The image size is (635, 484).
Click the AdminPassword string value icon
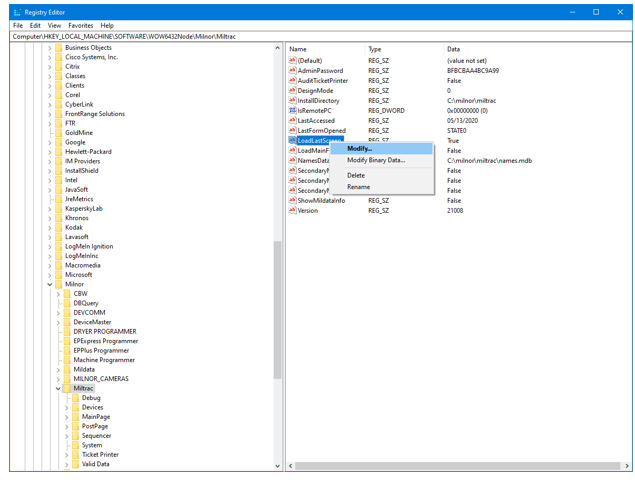coord(293,71)
